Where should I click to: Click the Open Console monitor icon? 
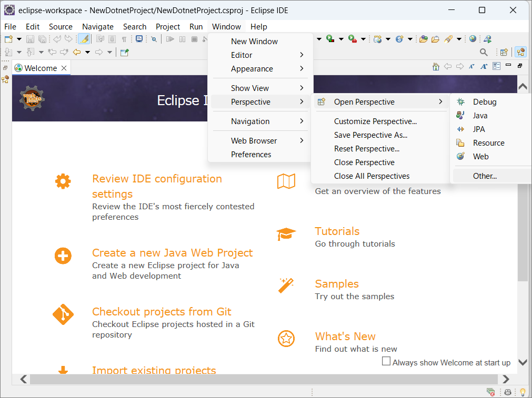[x=139, y=39]
